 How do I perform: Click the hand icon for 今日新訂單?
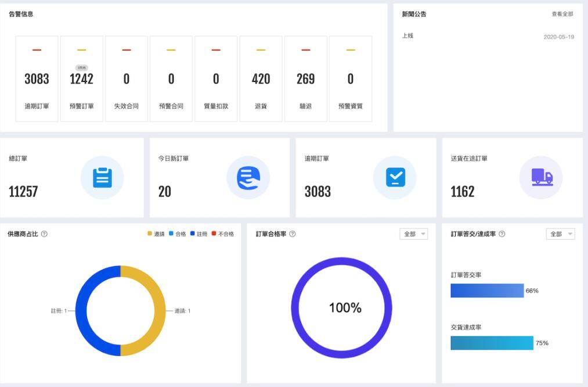click(248, 178)
